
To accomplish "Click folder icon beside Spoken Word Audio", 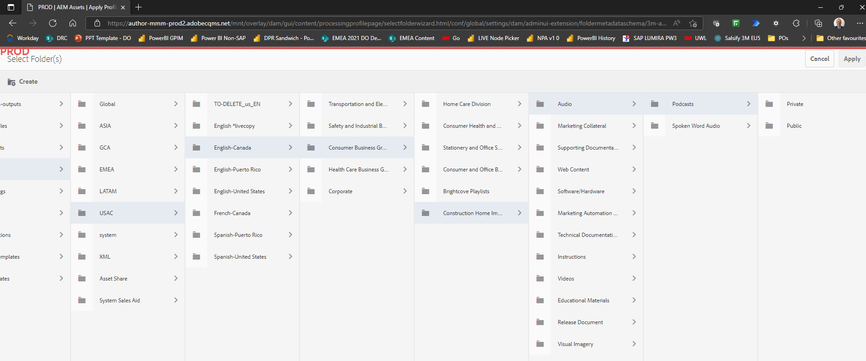I will point(654,126).
